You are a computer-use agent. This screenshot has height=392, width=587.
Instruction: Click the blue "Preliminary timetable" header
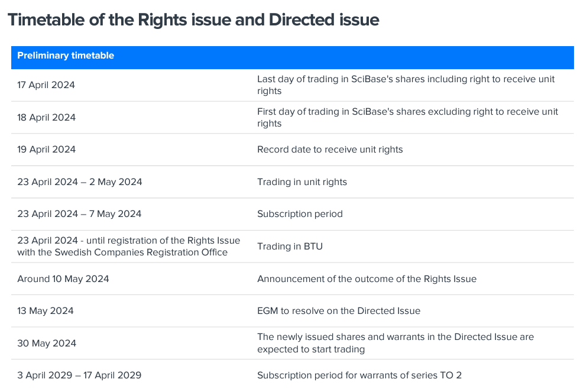click(66, 56)
